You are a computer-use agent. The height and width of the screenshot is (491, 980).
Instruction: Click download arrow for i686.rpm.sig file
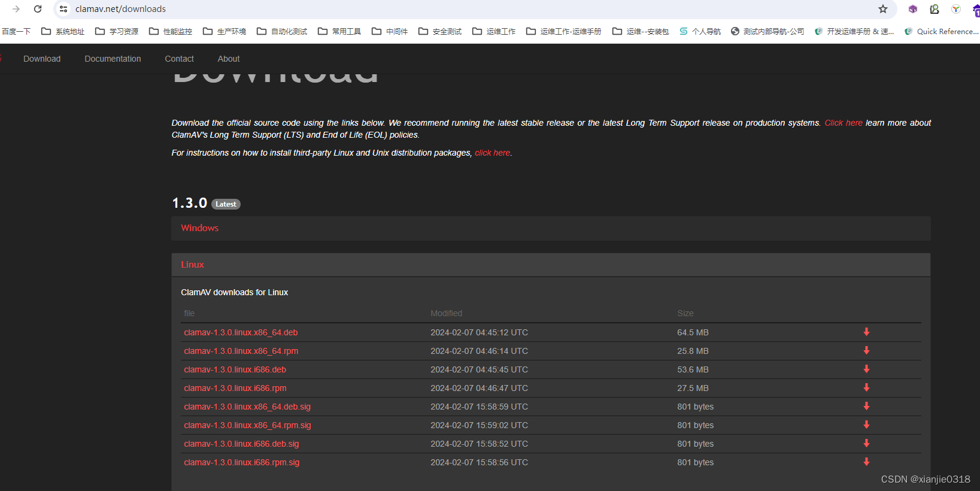[x=866, y=462]
